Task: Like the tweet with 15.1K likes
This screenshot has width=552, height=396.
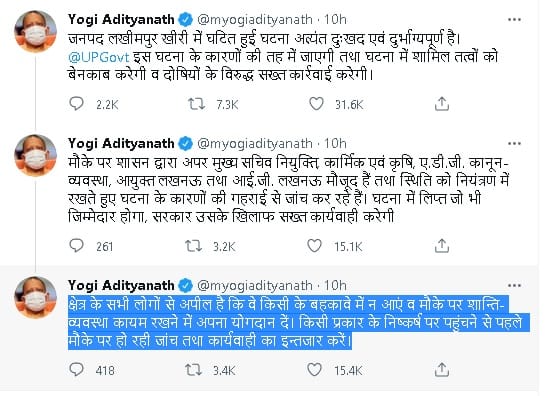Action: tap(314, 246)
